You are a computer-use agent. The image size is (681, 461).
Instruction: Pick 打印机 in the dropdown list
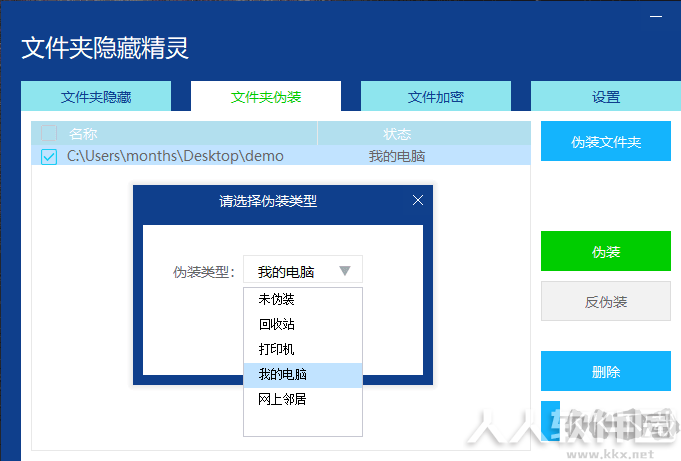tap(303, 349)
